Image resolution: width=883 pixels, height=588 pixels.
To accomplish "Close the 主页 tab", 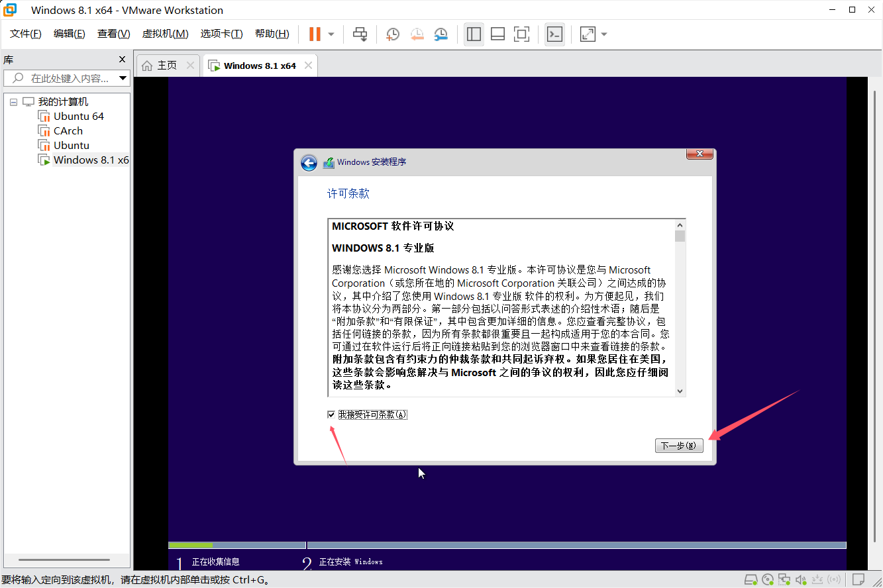I will pyautogui.click(x=190, y=66).
